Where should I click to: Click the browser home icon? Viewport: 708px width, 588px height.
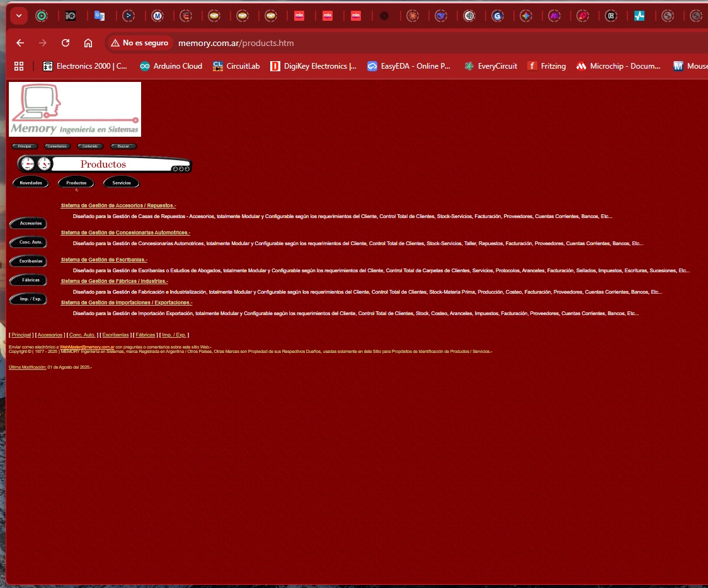coord(88,42)
